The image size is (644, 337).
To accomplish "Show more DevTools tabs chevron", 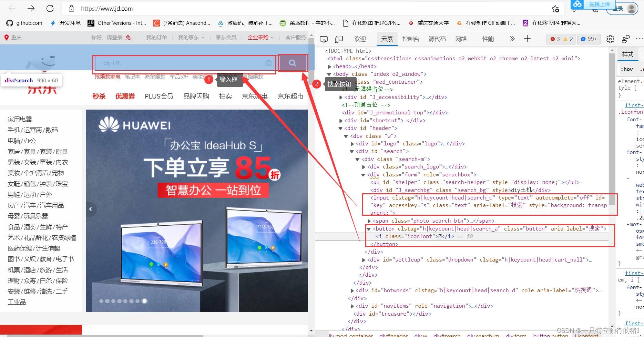I will [x=512, y=39].
